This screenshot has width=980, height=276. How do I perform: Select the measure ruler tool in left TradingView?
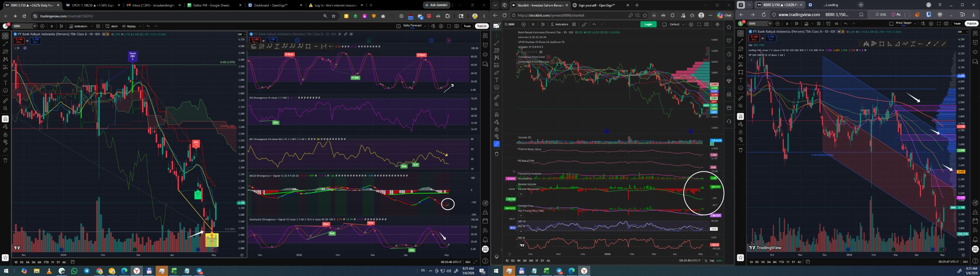(5, 101)
